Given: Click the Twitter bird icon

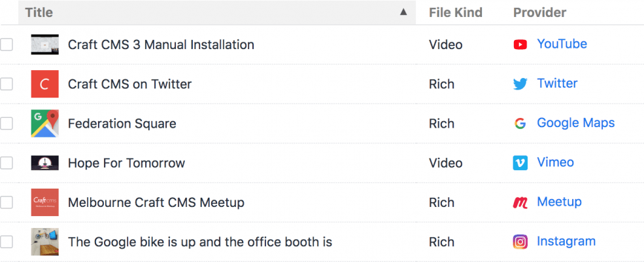Looking at the screenshot, I should point(520,84).
